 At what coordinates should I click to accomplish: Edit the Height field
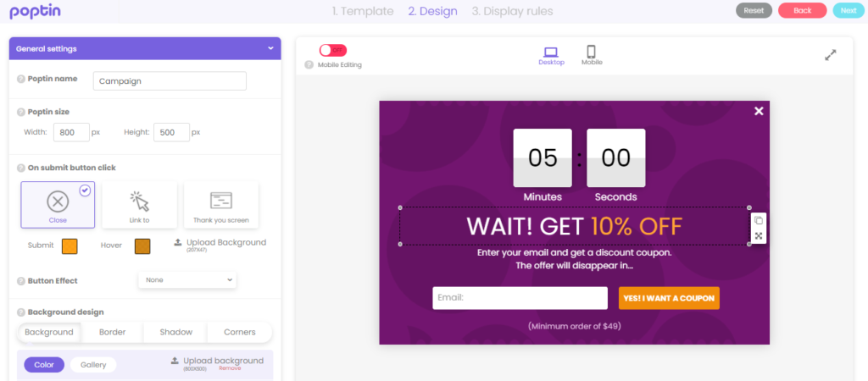pyautogui.click(x=171, y=133)
